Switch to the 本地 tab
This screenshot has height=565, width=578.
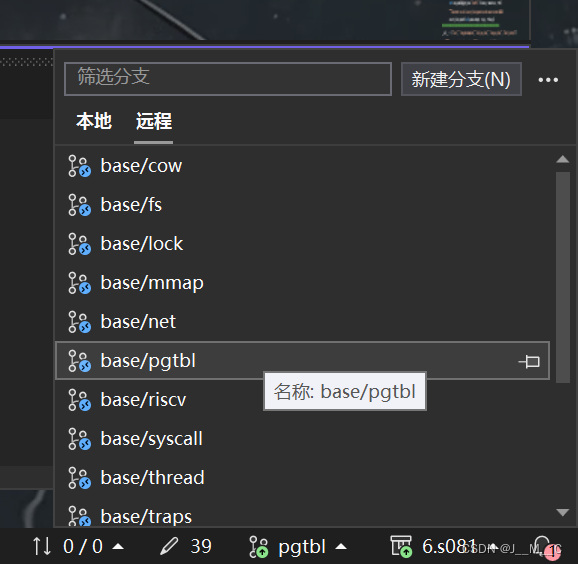94,121
